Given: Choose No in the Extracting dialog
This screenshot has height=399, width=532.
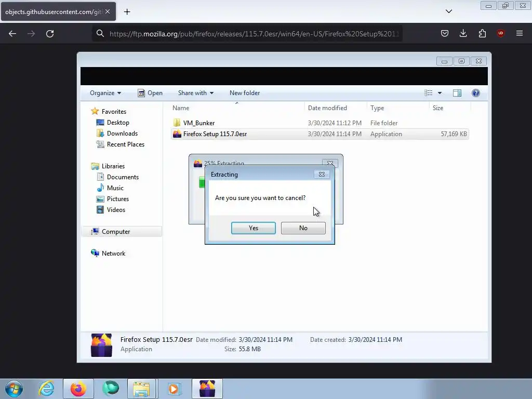Looking at the screenshot, I should coord(303,228).
